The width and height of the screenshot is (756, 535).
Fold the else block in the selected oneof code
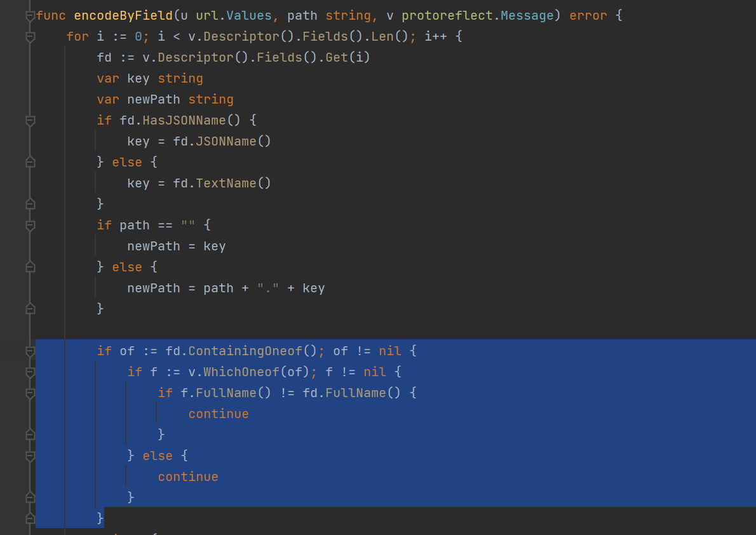[x=30, y=456]
